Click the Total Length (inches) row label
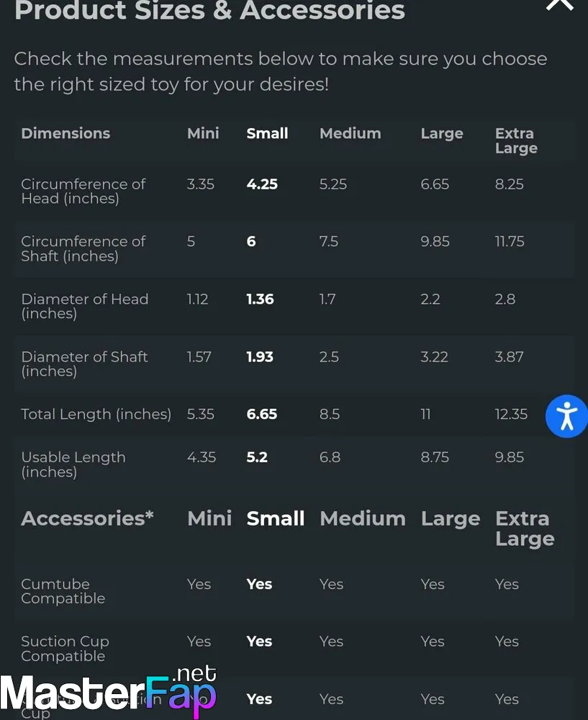This screenshot has width=588, height=720. click(96, 414)
